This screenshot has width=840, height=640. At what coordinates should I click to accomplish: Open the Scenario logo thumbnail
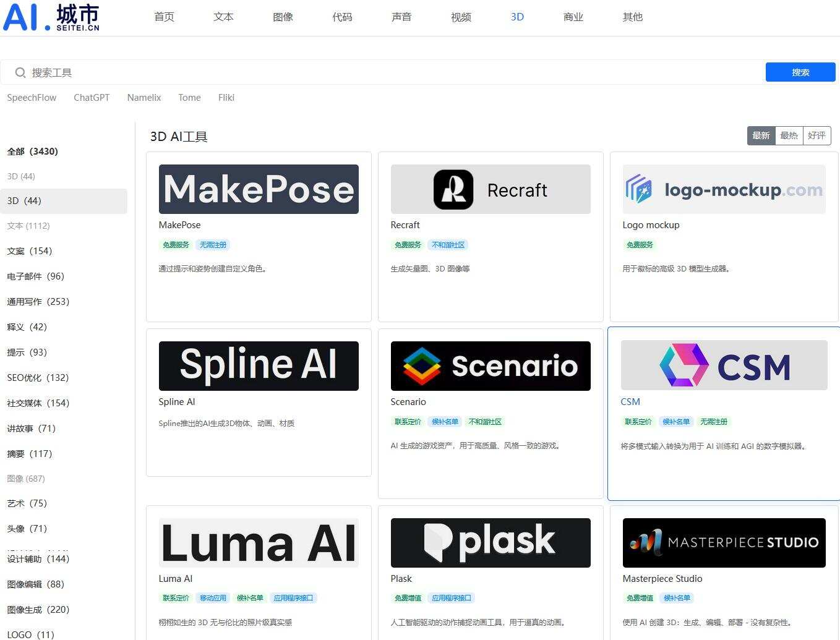click(x=491, y=366)
